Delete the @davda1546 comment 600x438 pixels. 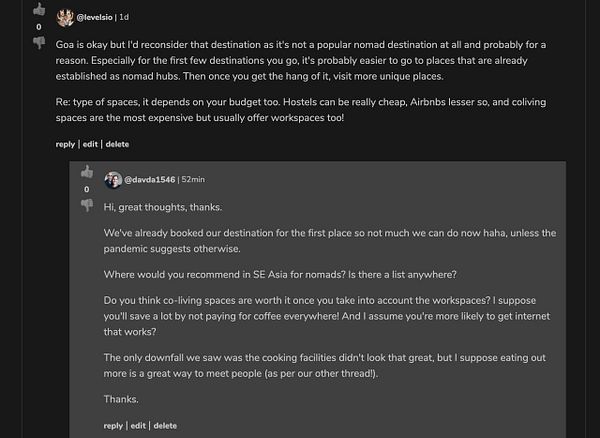coord(165,426)
